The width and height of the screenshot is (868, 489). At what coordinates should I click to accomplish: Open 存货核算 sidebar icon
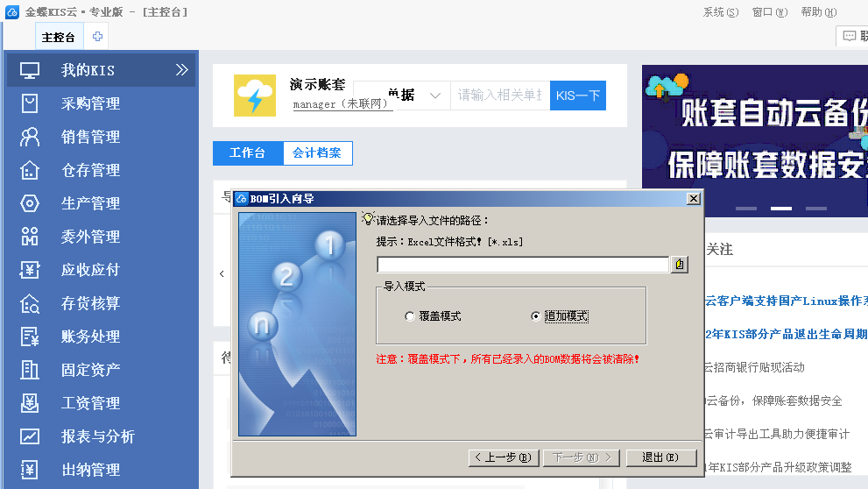coord(30,303)
